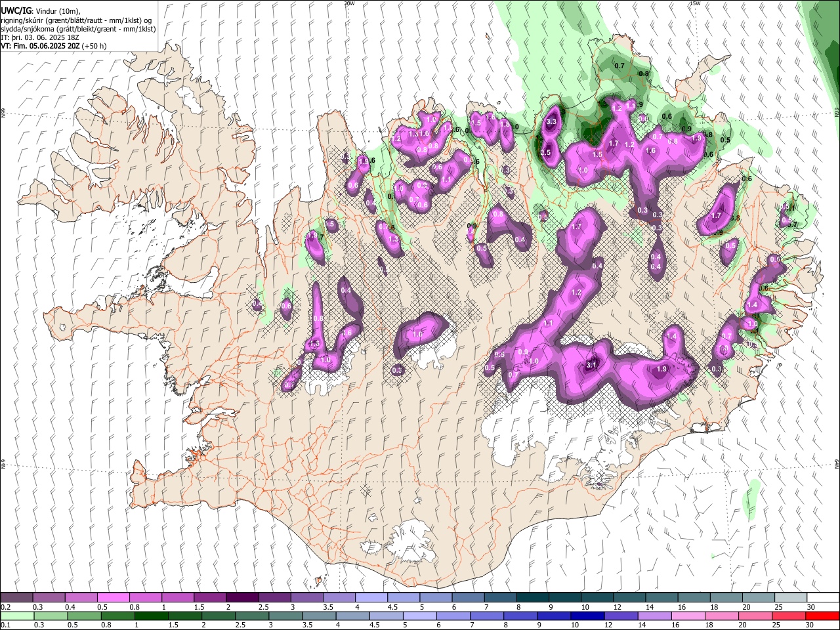840x630 pixels.
Task: Click top legend swatch between 1 and 1.5
Action: click(177, 598)
